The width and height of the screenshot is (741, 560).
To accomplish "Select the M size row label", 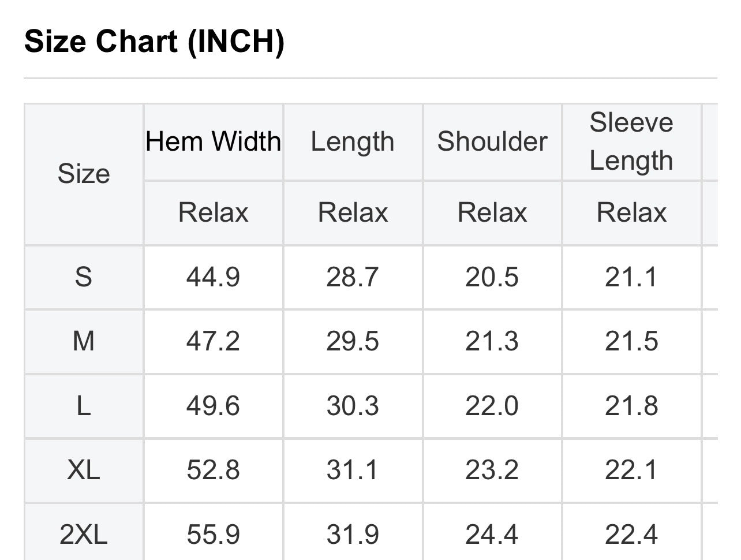I will 84,341.
